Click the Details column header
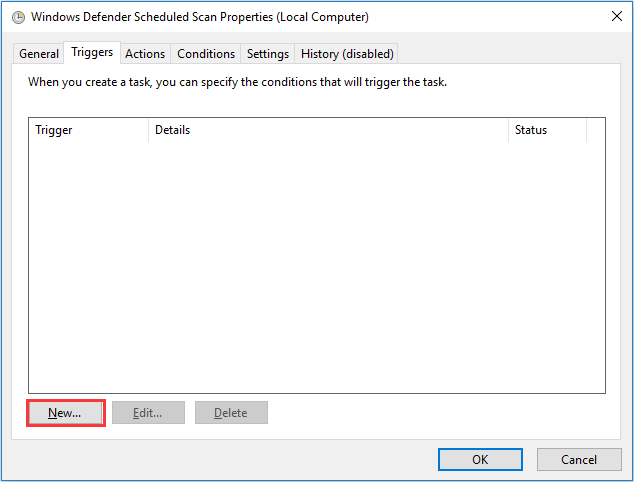 tap(328, 130)
